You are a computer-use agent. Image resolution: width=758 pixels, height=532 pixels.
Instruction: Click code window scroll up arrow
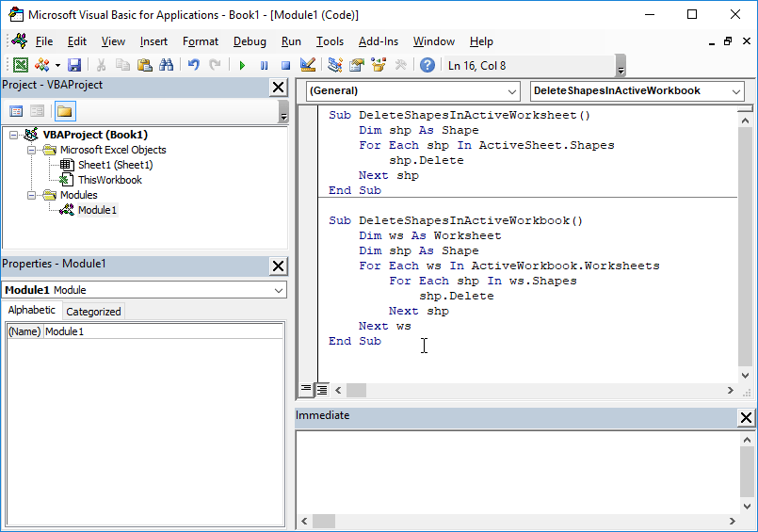coord(745,121)
